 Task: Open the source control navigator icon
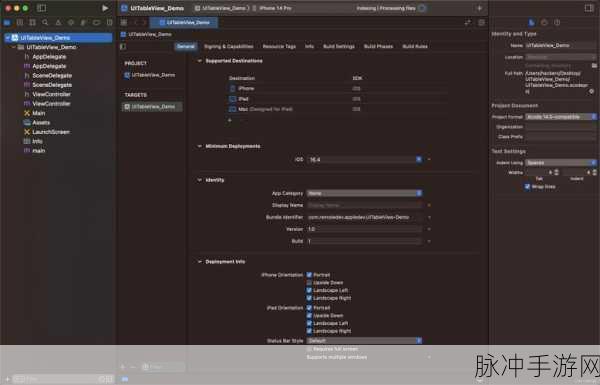(x=20, y=23)
